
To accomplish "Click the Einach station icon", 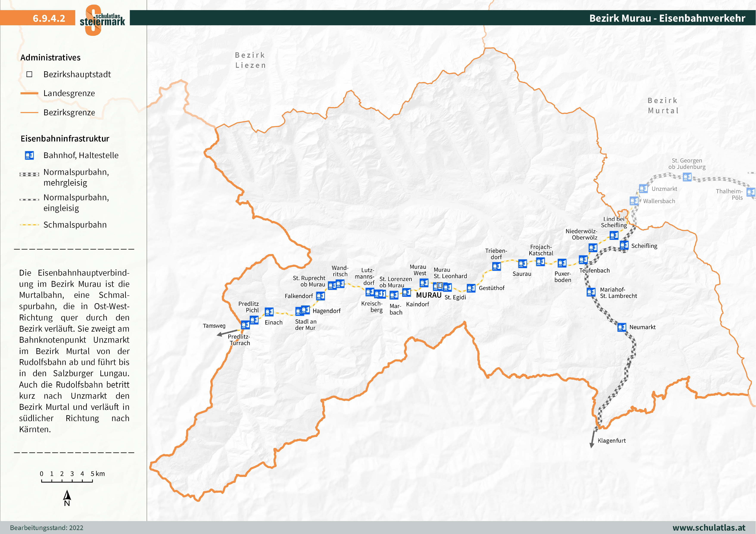I will point(269,312).
